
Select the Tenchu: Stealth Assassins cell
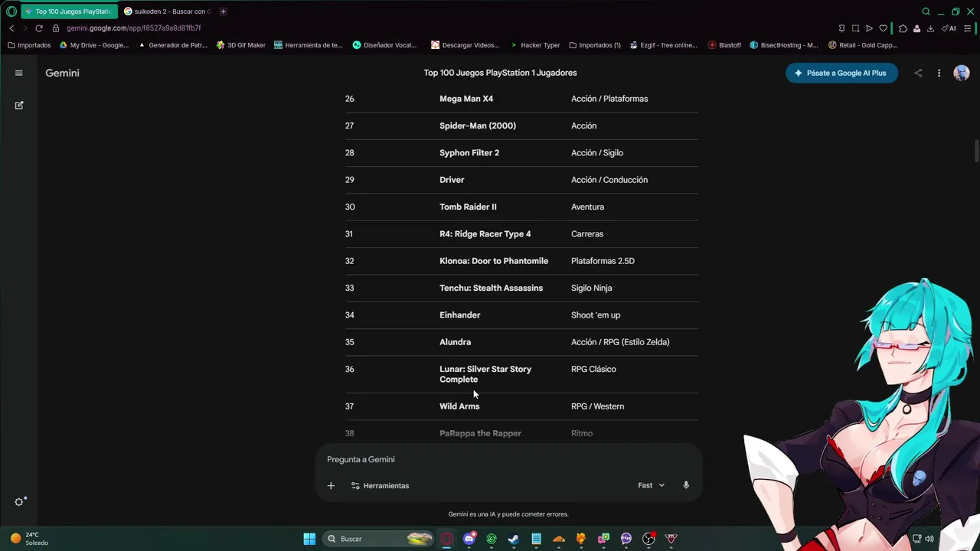491,288
